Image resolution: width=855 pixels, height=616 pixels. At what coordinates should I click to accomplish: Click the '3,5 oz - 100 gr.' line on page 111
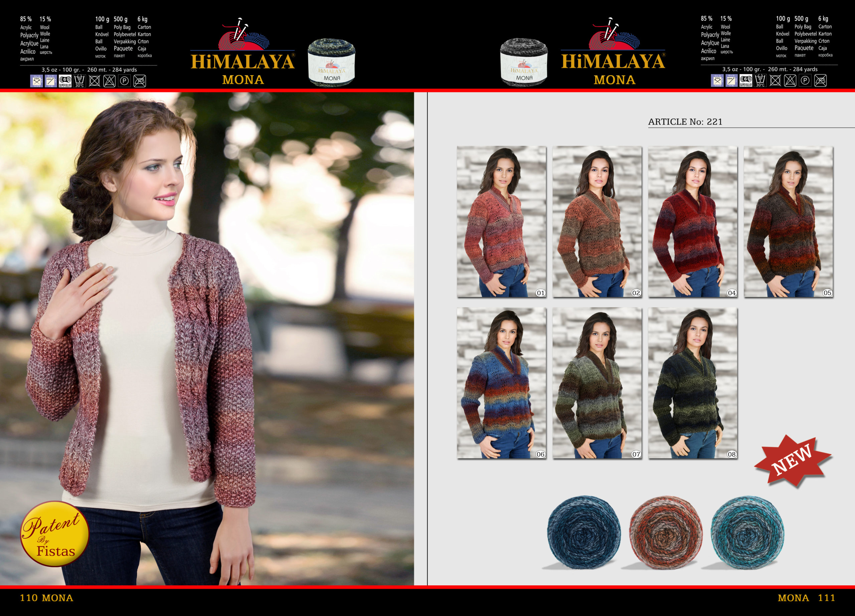[x=770, y=69]
